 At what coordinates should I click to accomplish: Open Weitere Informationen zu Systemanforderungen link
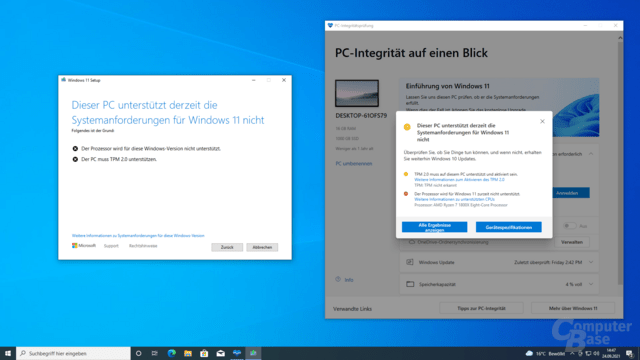(x=138, y=236)
